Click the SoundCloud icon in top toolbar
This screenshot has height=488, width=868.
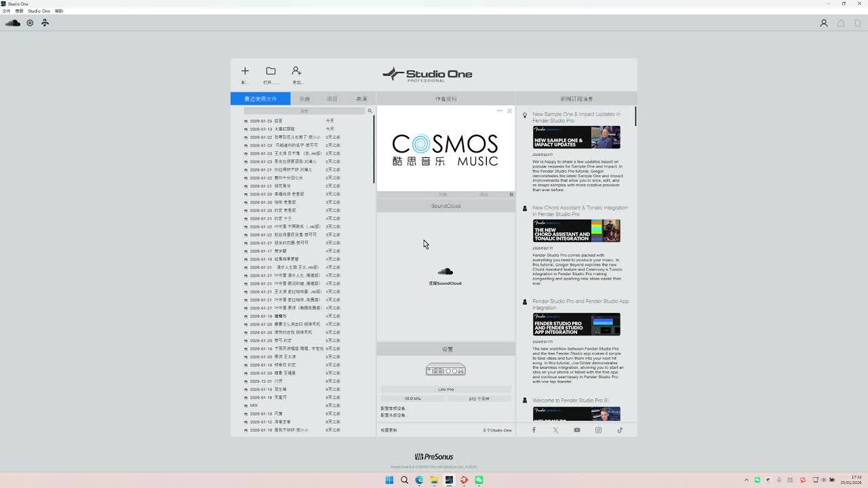[13, 23]
